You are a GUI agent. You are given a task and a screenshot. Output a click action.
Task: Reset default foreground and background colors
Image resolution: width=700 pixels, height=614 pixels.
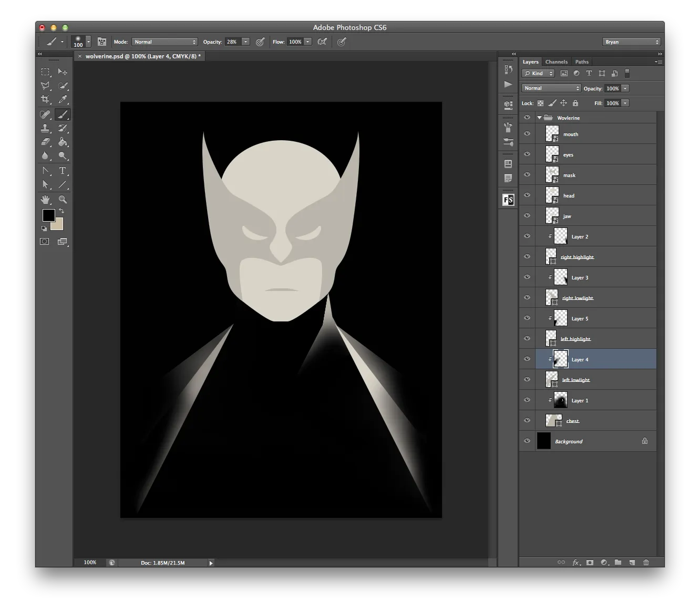click(x=44, y=228)
